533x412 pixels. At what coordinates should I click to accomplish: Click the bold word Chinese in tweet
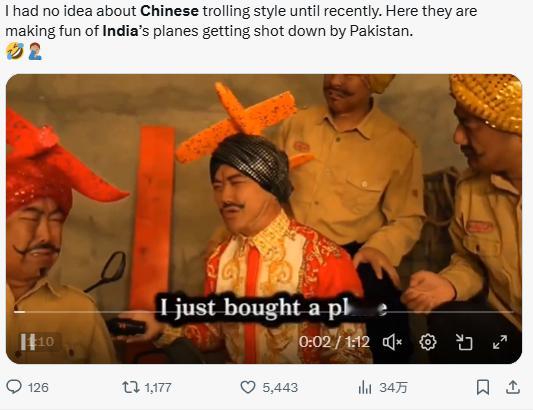169,11
